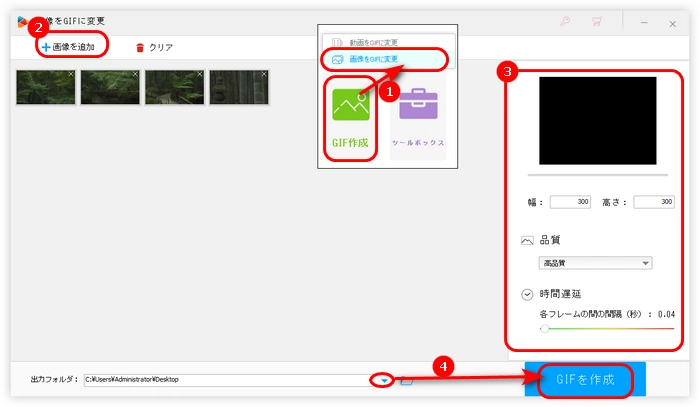
Task: Click the 幅 width input field
Action: [x=571, y=202]
